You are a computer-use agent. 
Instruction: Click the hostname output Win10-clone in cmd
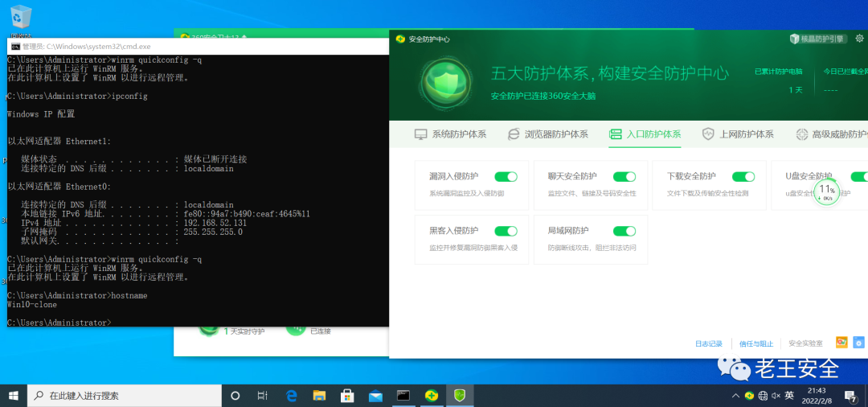(x=32, y=305)
